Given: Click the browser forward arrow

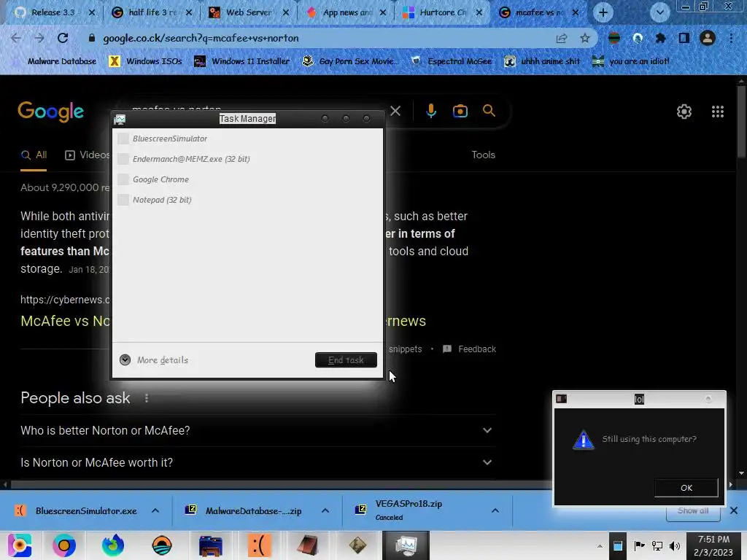Looking at the screenshot, I should tap(39, 38).
